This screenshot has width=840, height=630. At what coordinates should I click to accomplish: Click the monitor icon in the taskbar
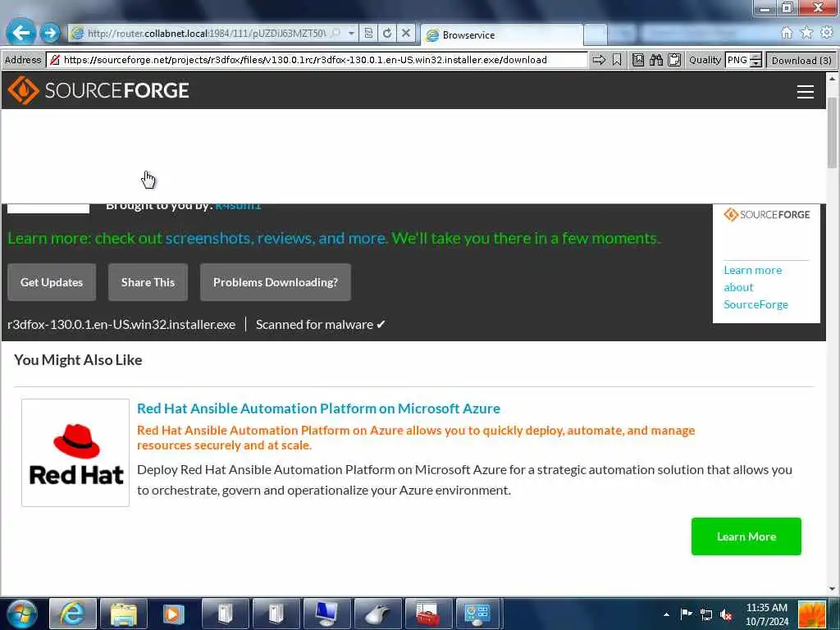(x=326, y=614)
